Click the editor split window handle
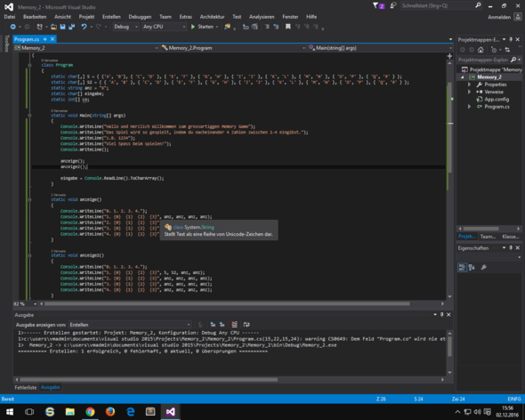Screen dimensions: 525x420 pyautogui.click(x=449, y=56)
